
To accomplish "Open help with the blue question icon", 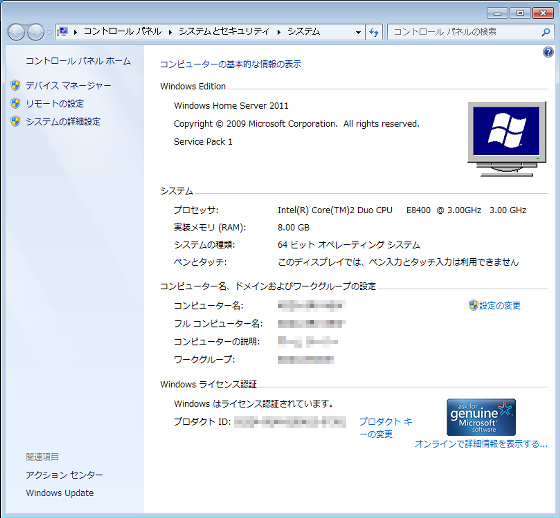I will 548,52.
